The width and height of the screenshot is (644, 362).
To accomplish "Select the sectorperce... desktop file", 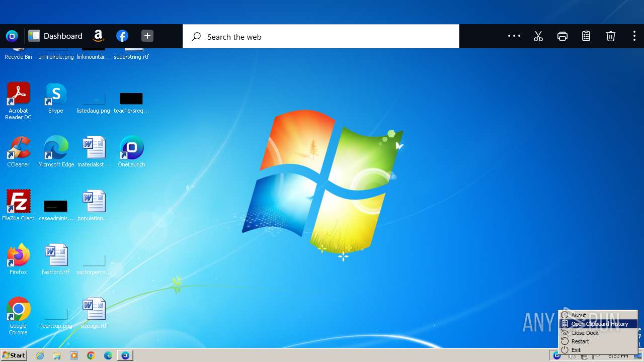I will click(x=94, y=264).
